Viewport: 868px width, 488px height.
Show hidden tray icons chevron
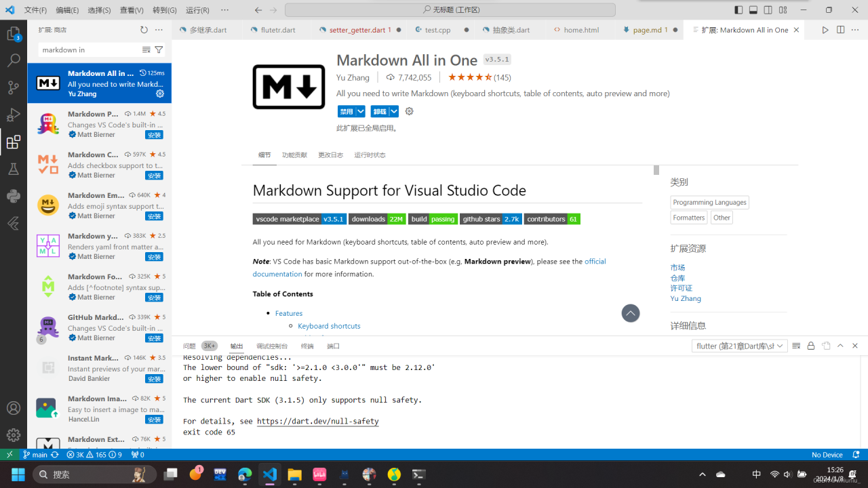[703, 474]
